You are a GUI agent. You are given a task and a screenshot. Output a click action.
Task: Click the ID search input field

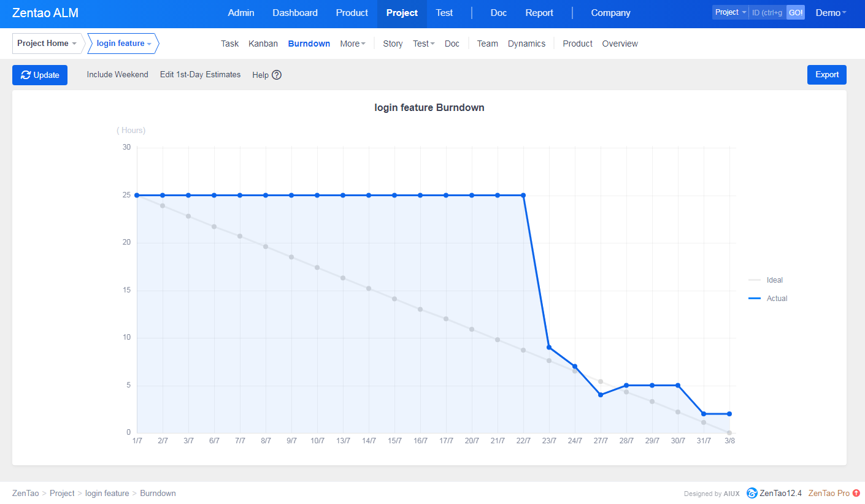(767, 12)
